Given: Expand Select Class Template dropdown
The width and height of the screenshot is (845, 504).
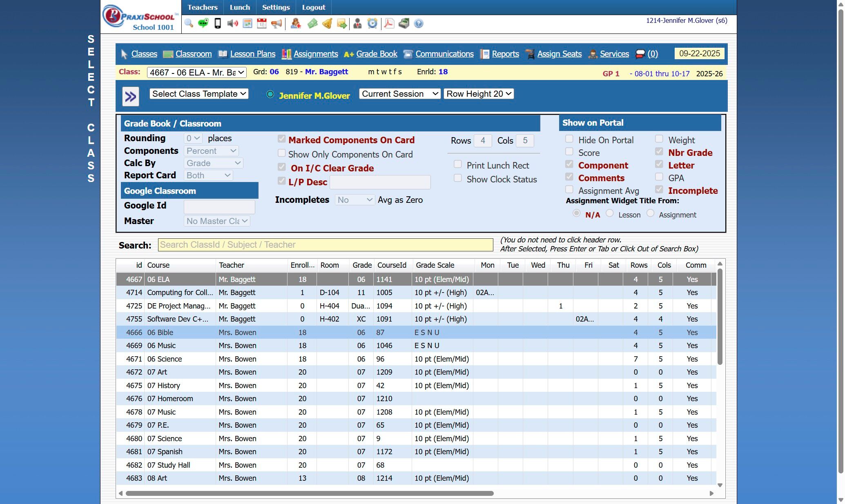Looking at the screenshot, I should [199, 94].
